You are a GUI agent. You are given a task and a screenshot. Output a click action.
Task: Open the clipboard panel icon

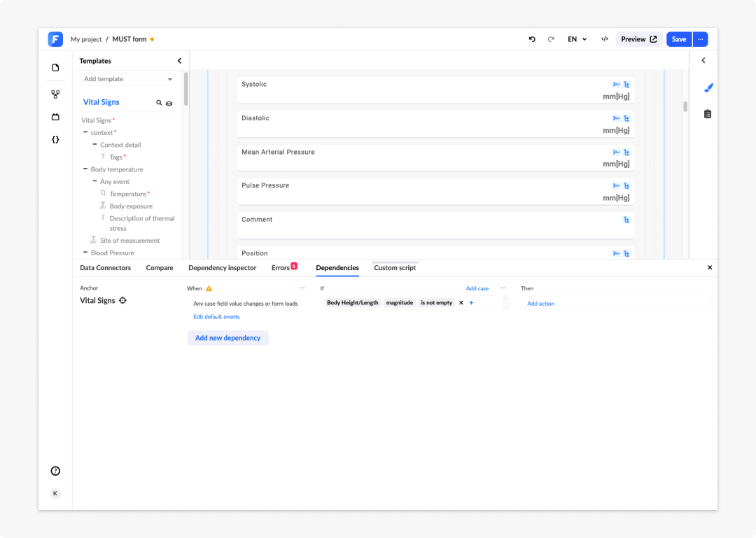[707, 114]
